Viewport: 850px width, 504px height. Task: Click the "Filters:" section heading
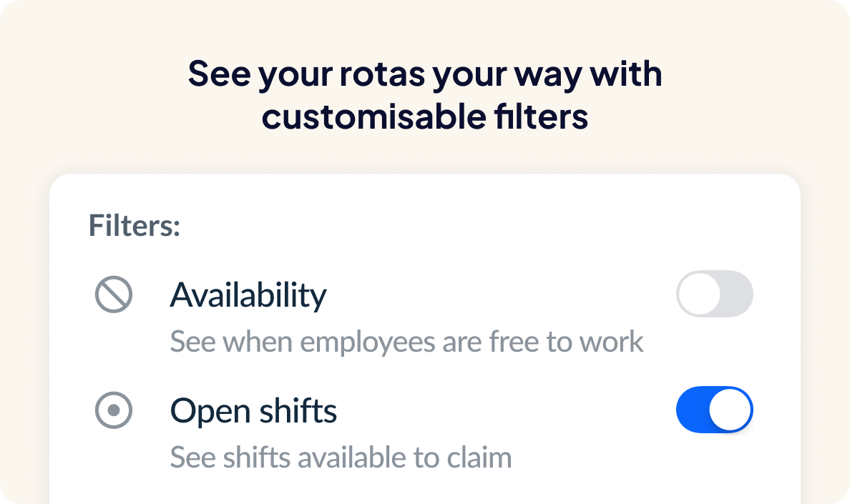tap(134, 226)
